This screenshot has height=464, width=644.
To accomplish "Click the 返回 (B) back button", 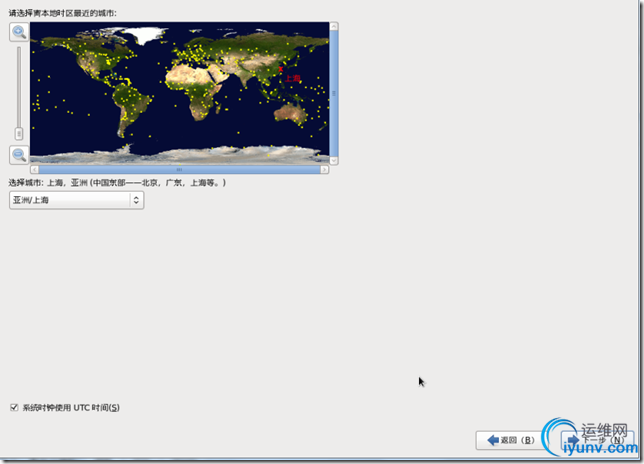I will pos(511,440).
